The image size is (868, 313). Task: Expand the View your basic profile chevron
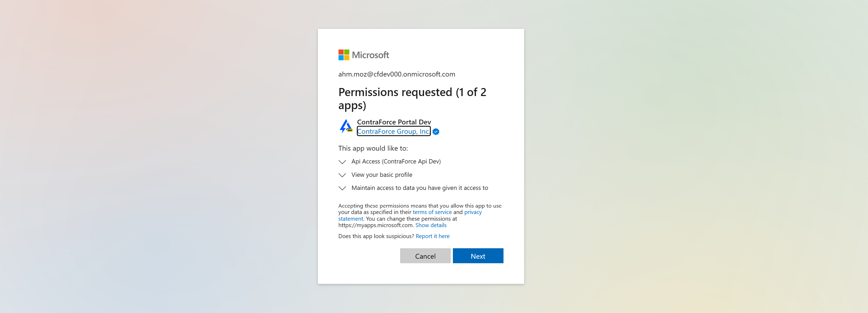(342, 175)
